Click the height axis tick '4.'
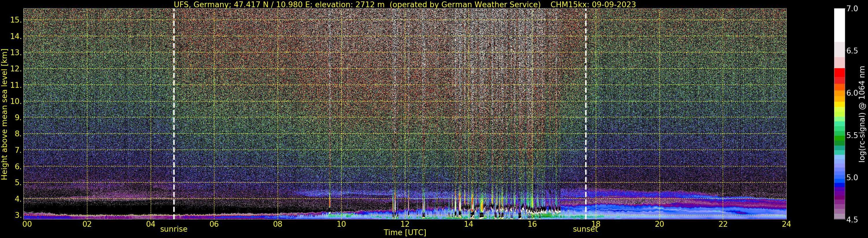Screen dimensions: 868x238 (x=18, y=199)
